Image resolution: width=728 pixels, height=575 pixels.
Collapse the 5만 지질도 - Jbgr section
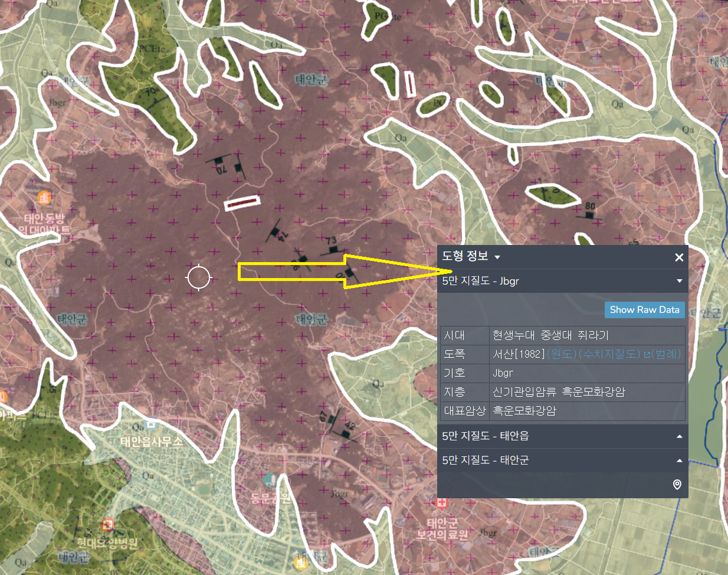[679, 281]
